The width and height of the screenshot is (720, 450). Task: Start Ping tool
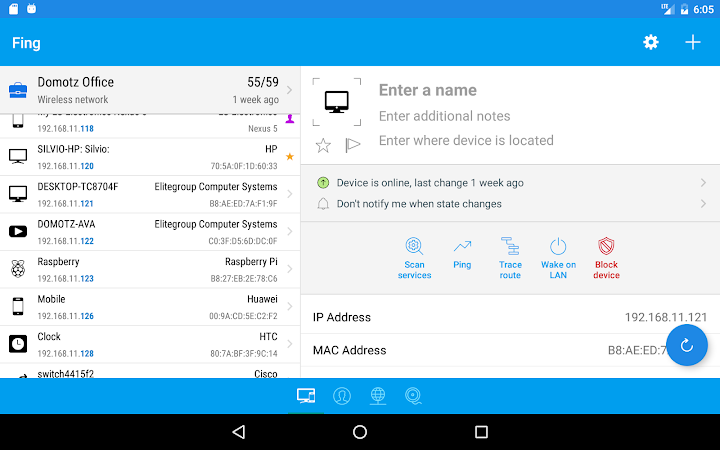point(462,255)
